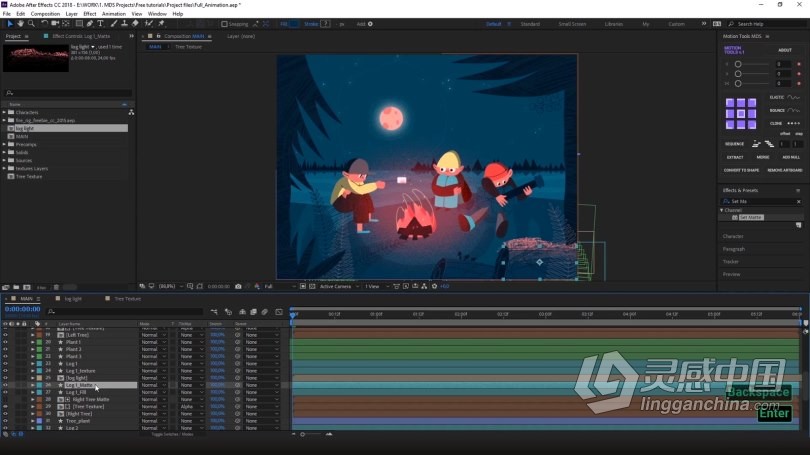Click the Motion Blur enable icon in timeline
This screenshot has width=810, height=455.
point(265,312)
